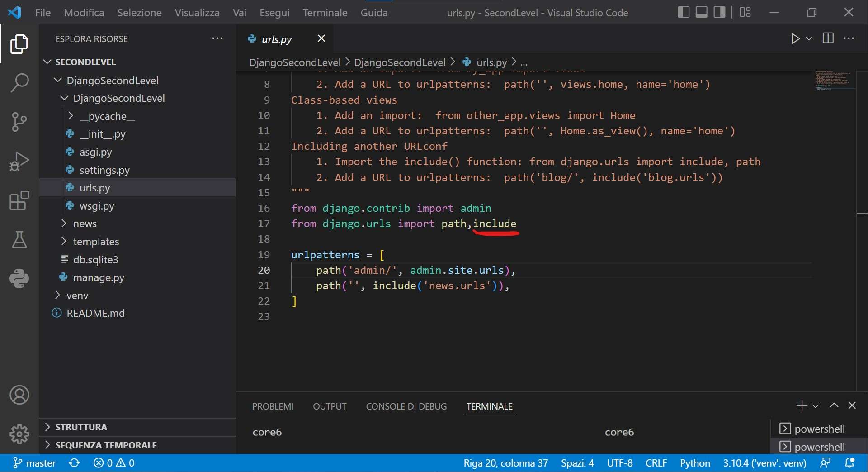Open the Extensions view
The height and width of the screenshot is (472, 868).
19,200
